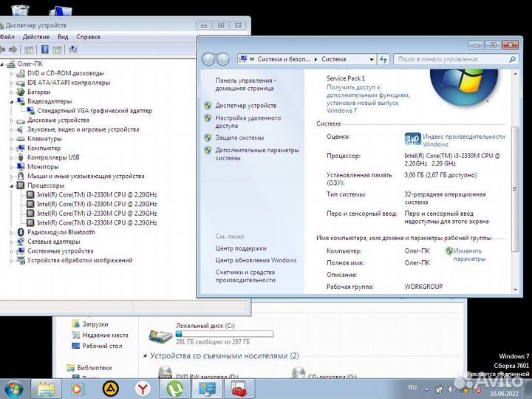Launch Yandex Browser from the taskbar
This screenshot has height=399, width=532.
coord(142,388)
